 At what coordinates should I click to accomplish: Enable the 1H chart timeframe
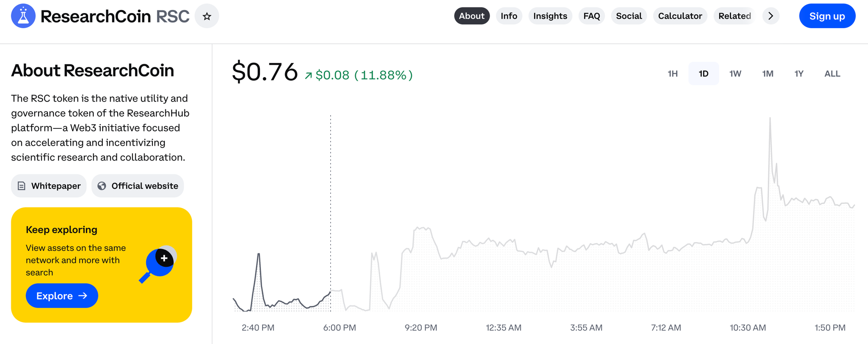click(x=672, y=73)
